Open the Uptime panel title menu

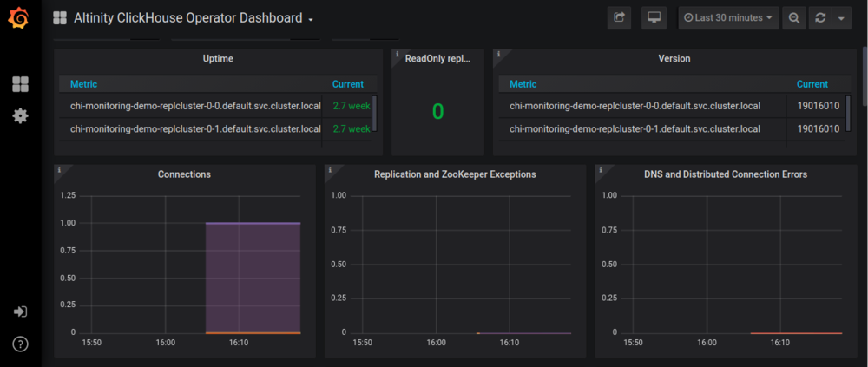218,59
